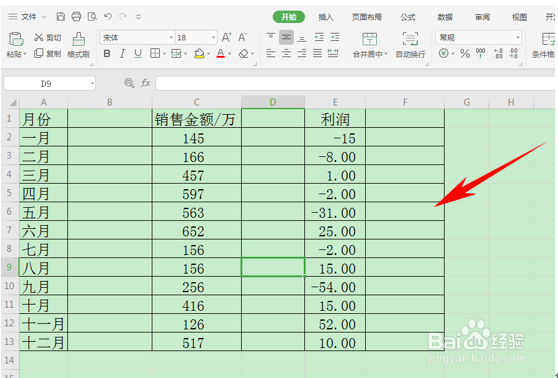This screenshot has width=558, height=378.
Task: Align text to bottom of cell
Action: pyautogui.click(x=302, y=38)
